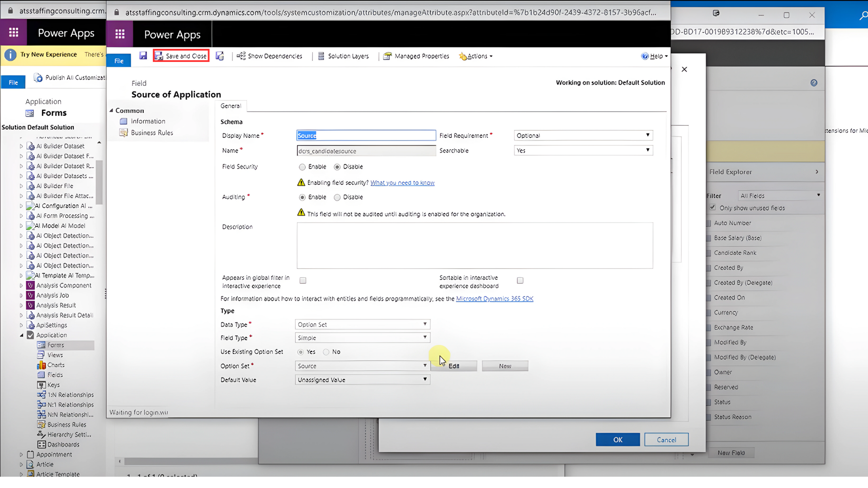Click the Display Name input field
The image size is (868, 488).
pyautogui.click(x=366, y=136)
